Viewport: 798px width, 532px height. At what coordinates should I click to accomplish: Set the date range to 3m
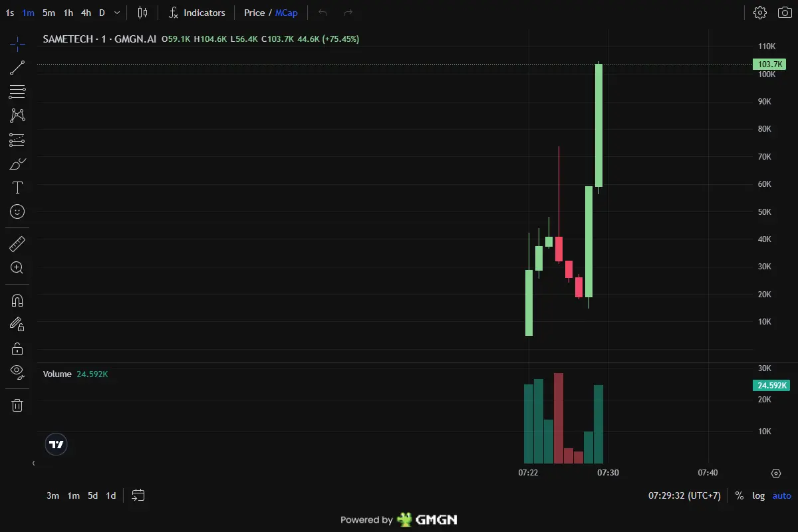tap(53, 495)
